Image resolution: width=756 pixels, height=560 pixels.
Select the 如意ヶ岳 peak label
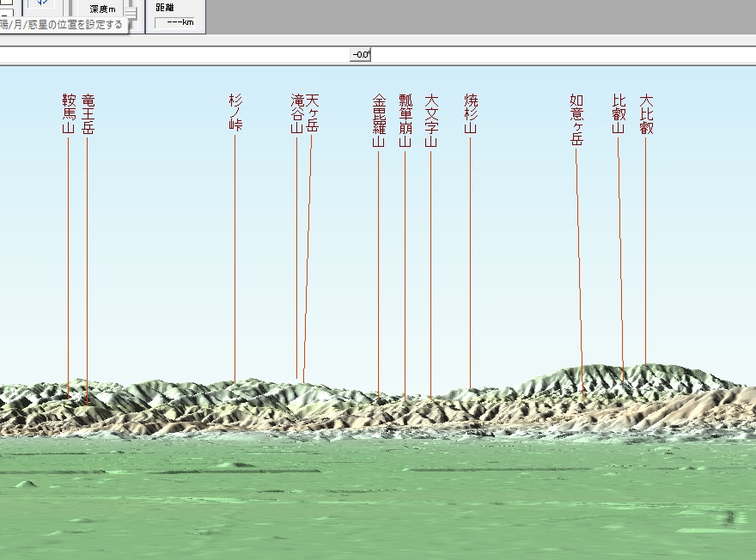[x=576, y=120]
